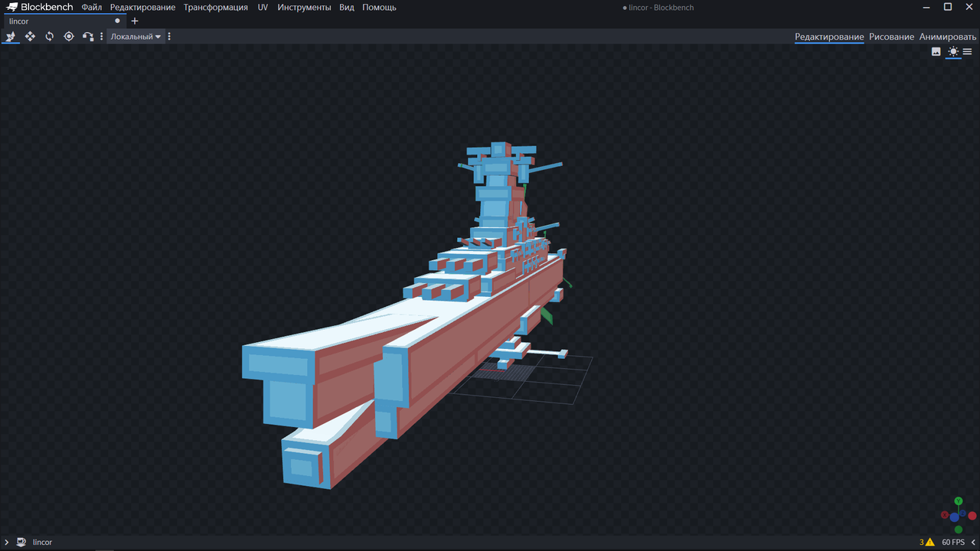Open the Файл menu
Image resolution: width=980 pixels, height=551 pixels.
pyautogui.click(x=92, y=7)
